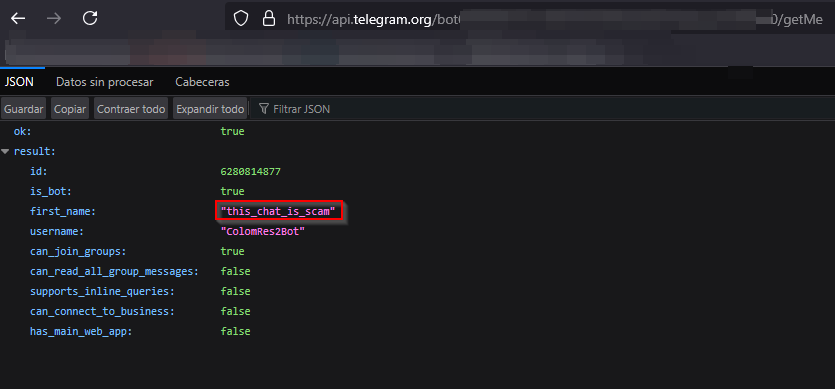835x389 pixels.
Task: Select the username key
Action: [57, 232]
